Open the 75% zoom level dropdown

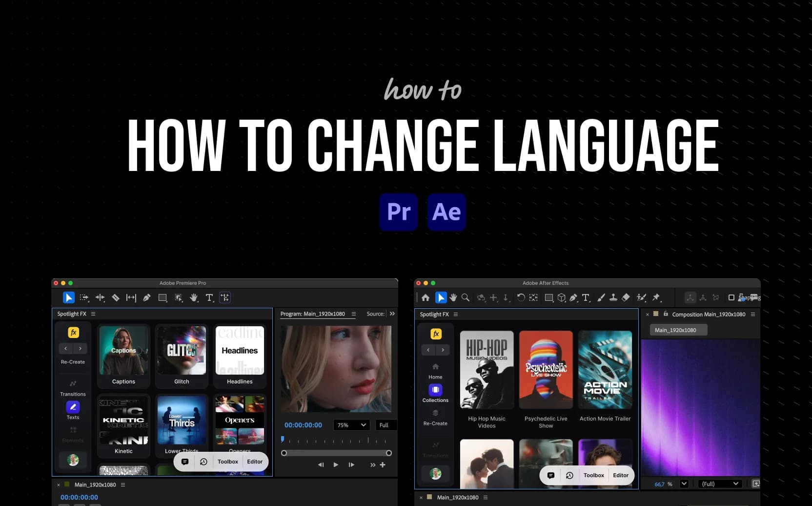351,425
